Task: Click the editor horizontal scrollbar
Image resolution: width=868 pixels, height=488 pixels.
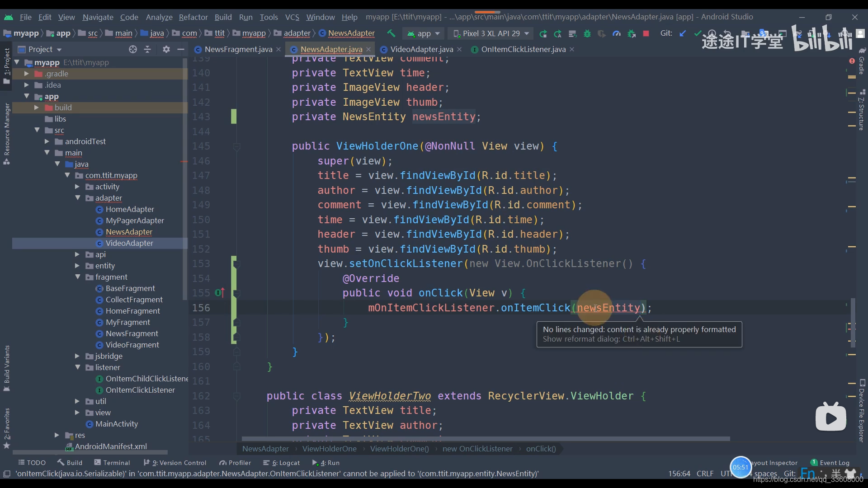Action: click(x=486, y=439)
